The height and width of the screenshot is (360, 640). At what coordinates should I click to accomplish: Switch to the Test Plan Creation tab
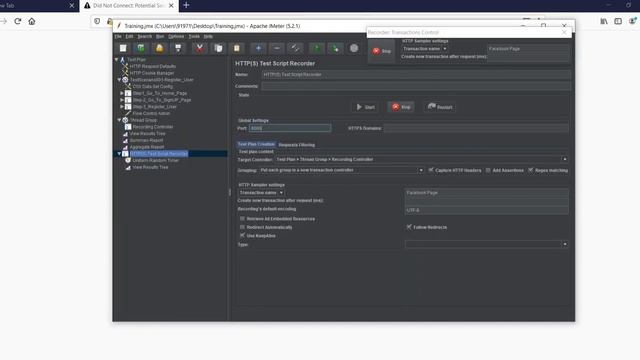tap(256, 144)
